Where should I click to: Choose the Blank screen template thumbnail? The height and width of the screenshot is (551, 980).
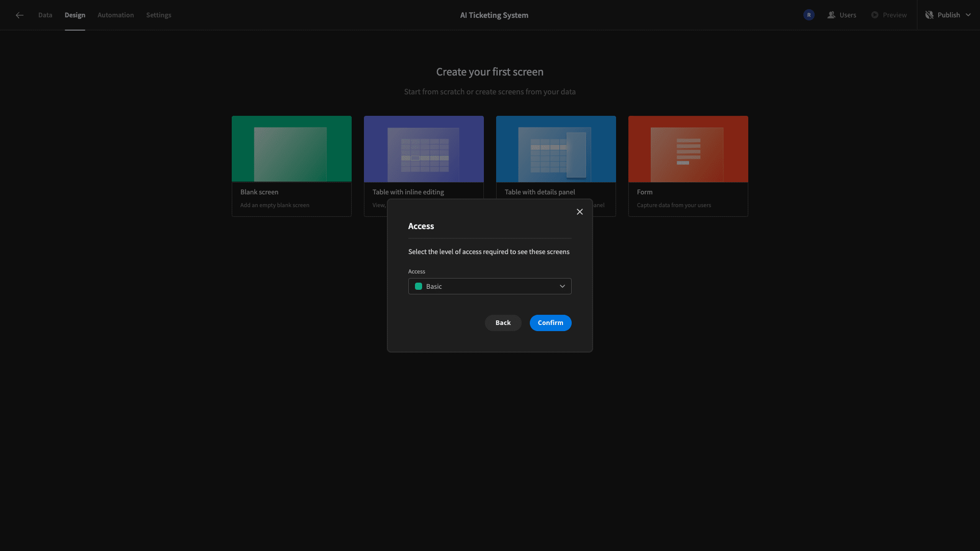[291, 149]
